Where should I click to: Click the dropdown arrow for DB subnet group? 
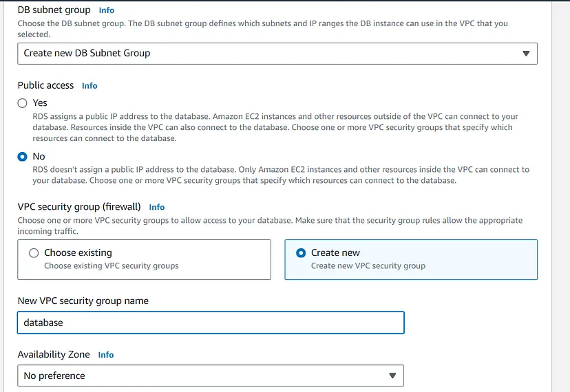[x=526, y=54]
